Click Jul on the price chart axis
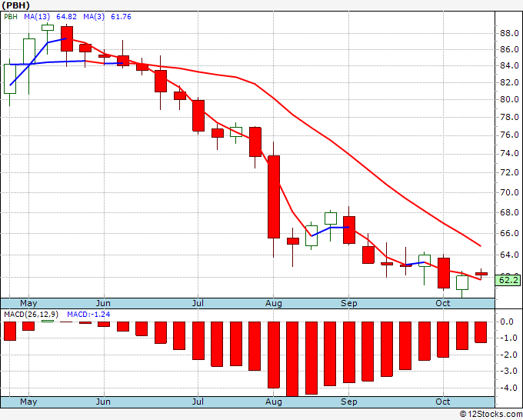The width and height of the screenshot is (523, 420). click(198, 303)
